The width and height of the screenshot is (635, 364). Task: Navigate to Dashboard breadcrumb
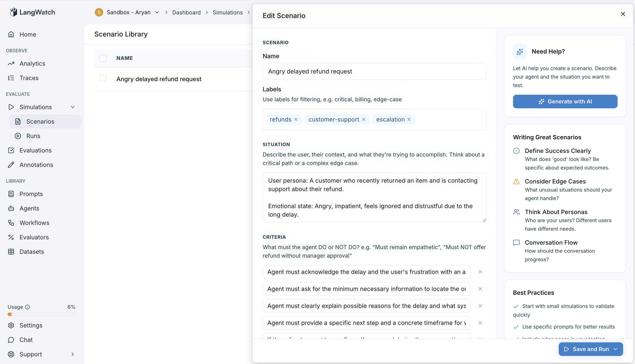186,12
